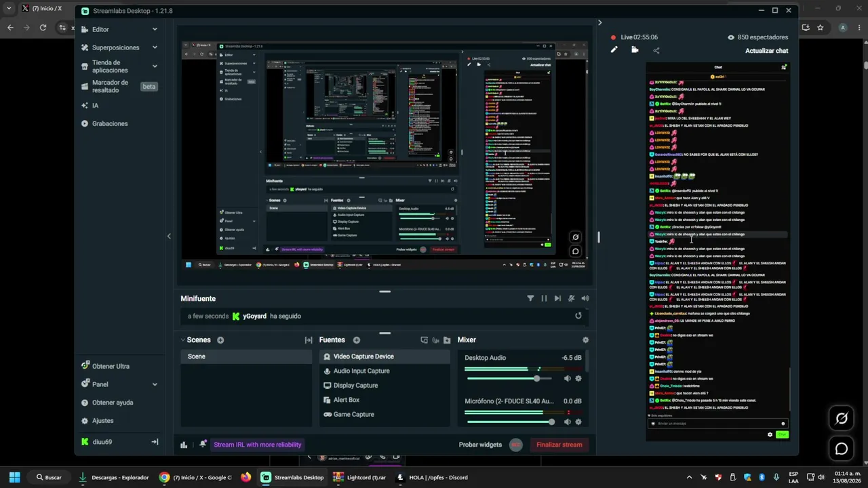Open Micrófono source settings gear
868x488 pixels.
[578, 422]
